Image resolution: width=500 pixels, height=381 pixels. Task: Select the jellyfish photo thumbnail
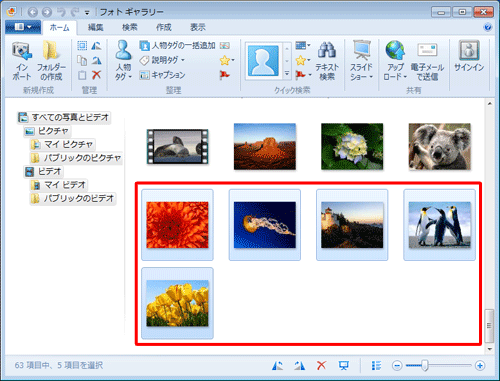(265, 225)
